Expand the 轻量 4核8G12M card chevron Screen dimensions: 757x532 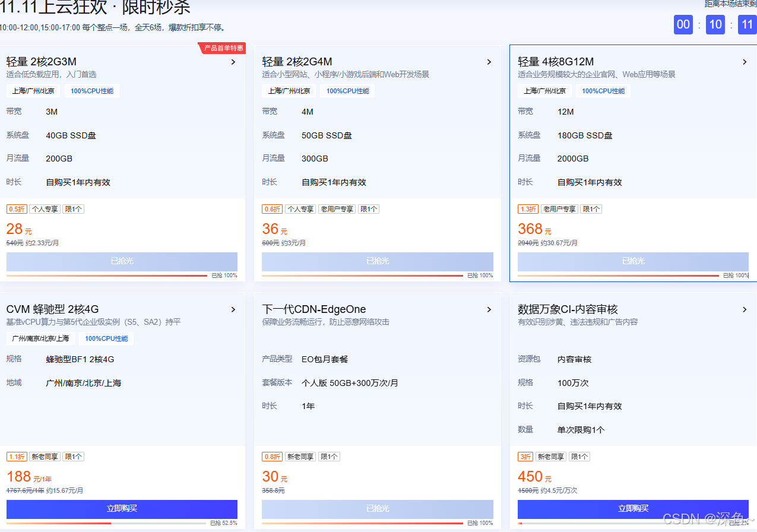[x=745, y=62]
